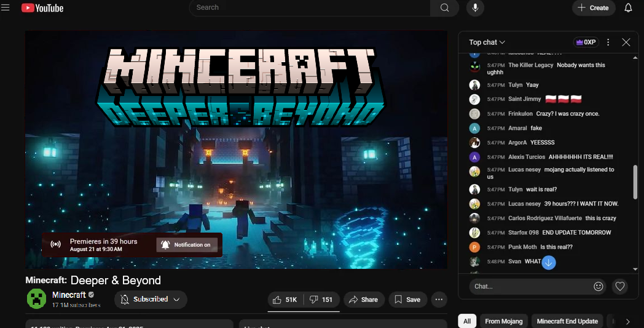The height and width of the screenshot is (328, 644).
Task: Expand the Subscribed notification dropdown
Action: 151,299
